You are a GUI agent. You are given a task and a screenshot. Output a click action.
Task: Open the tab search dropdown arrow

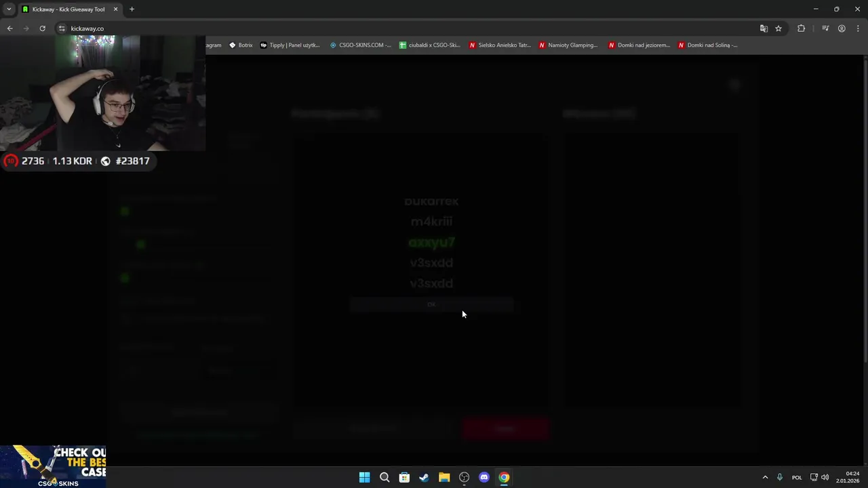[9, 9]
